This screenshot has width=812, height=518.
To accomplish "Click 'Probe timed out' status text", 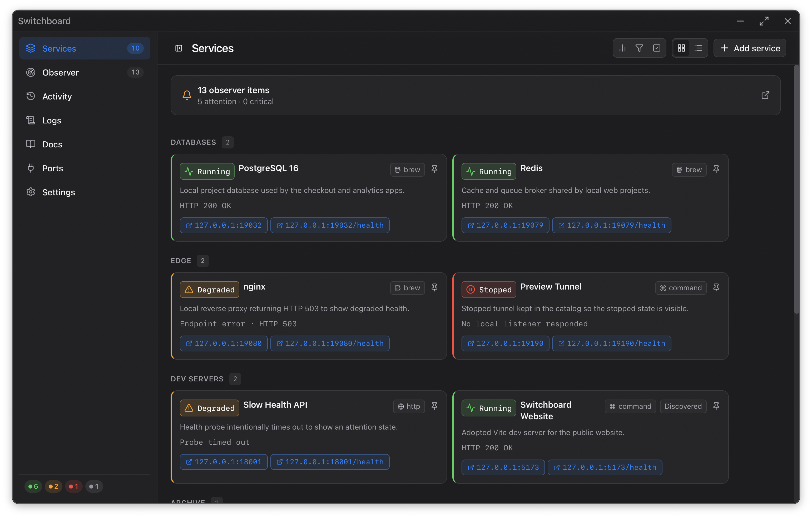I will 215,442.
